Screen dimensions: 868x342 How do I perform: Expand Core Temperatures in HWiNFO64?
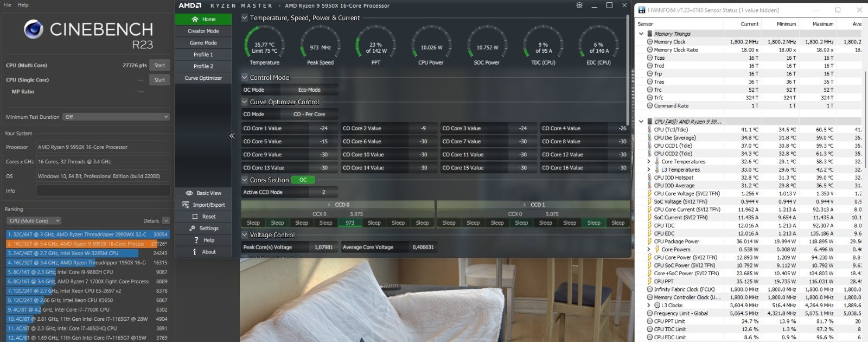click(649, 162)
